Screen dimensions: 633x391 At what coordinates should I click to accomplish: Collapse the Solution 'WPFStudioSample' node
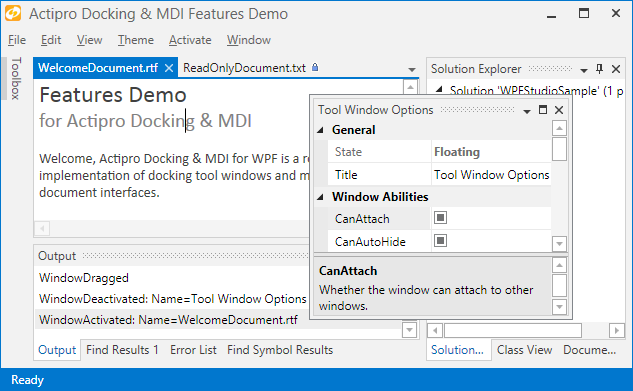440,90
